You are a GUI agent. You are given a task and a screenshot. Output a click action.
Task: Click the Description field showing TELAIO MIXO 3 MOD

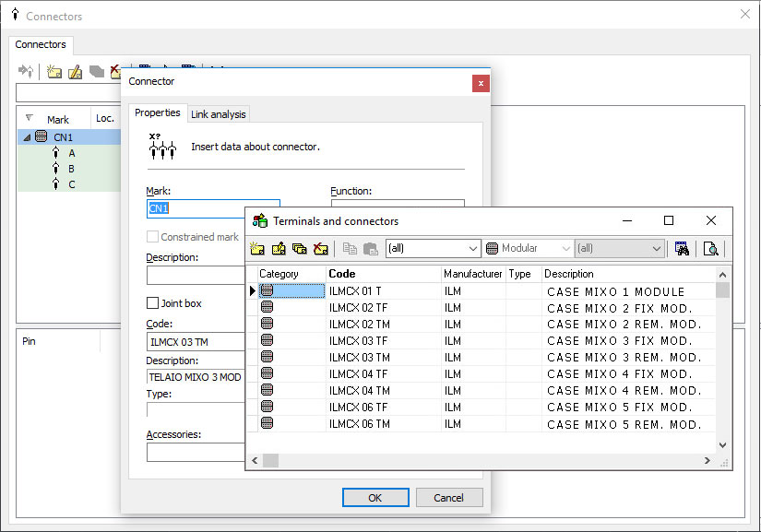point(196,377)
